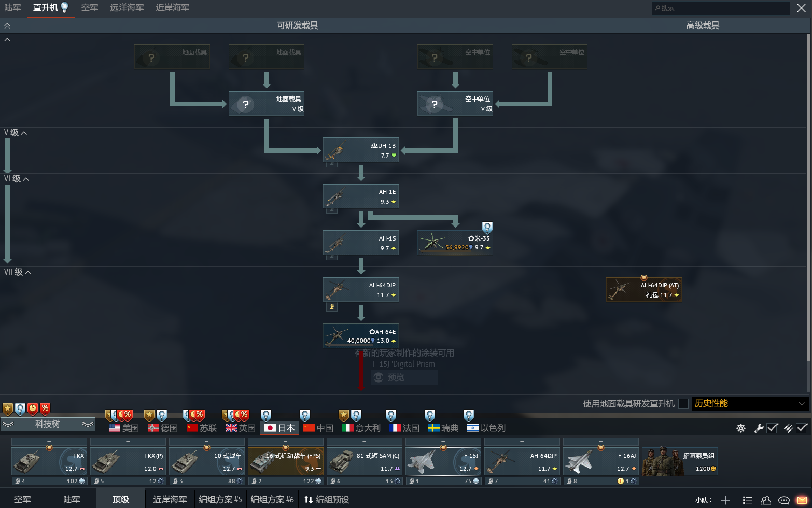Select the AH-1S helicopter in the tree
Viewport: 812px width, 508px height.
(x=361, y=243)
